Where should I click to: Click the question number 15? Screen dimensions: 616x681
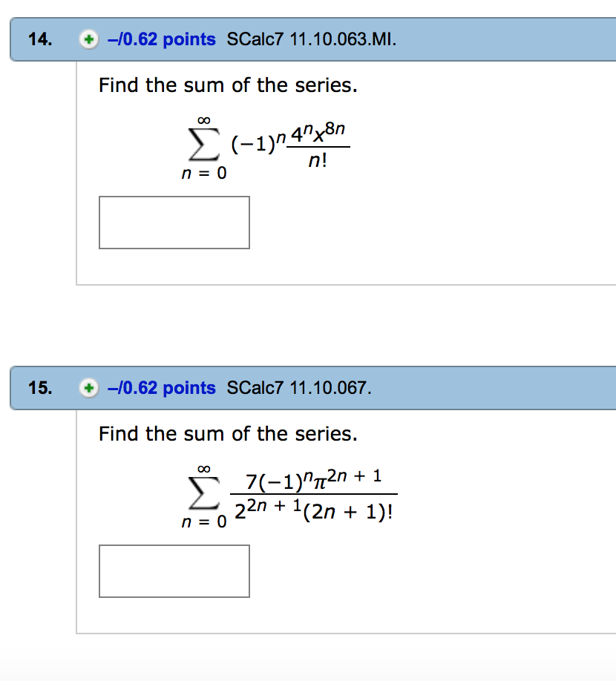[x=38, y=388]
